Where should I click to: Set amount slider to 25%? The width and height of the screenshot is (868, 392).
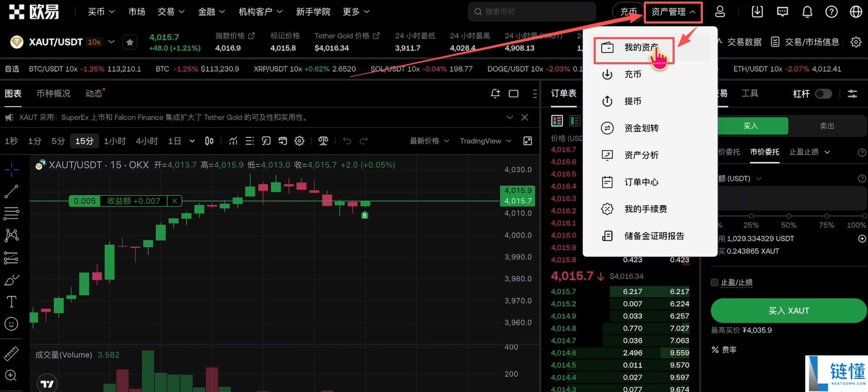point(751,216)
